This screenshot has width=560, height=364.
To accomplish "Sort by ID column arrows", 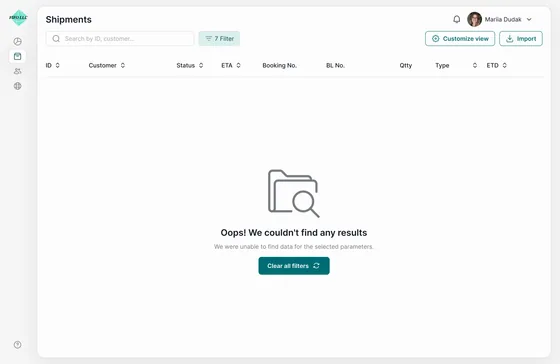I will (58, 65).
